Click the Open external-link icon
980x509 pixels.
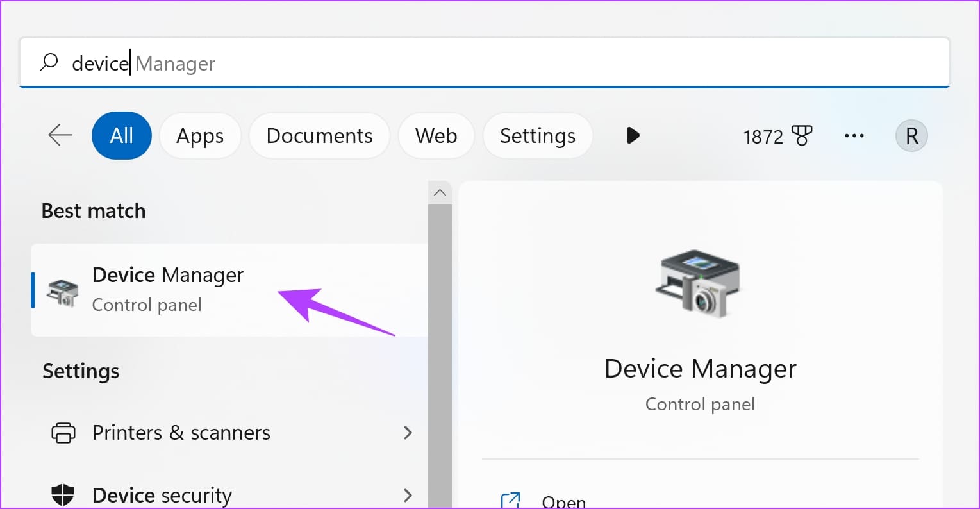coord(511,500)
